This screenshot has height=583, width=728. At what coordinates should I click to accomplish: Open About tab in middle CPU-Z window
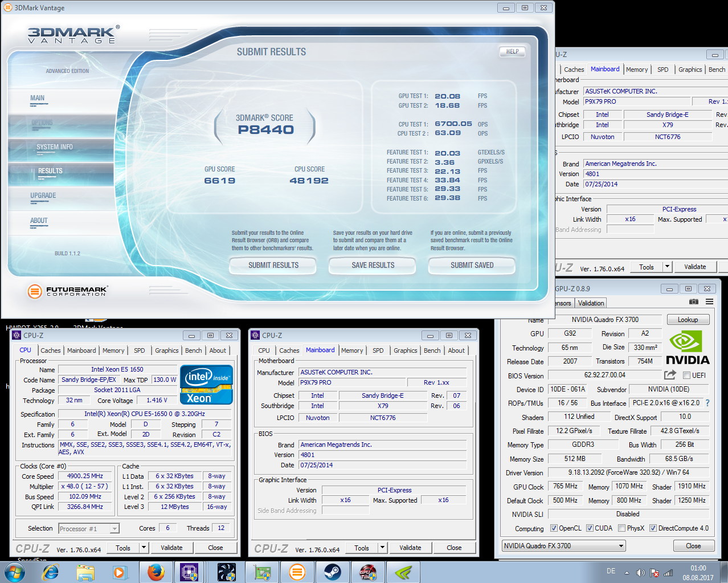456,350
